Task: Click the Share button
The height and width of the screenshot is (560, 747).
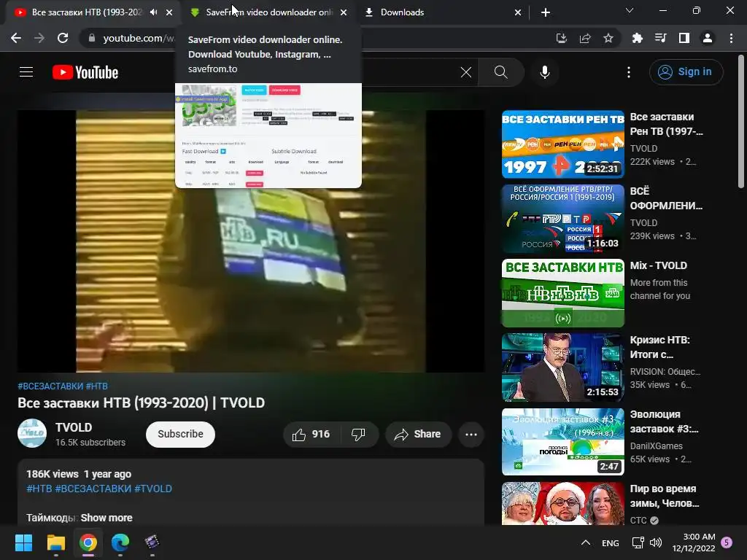Action: [x=418, y=435]
